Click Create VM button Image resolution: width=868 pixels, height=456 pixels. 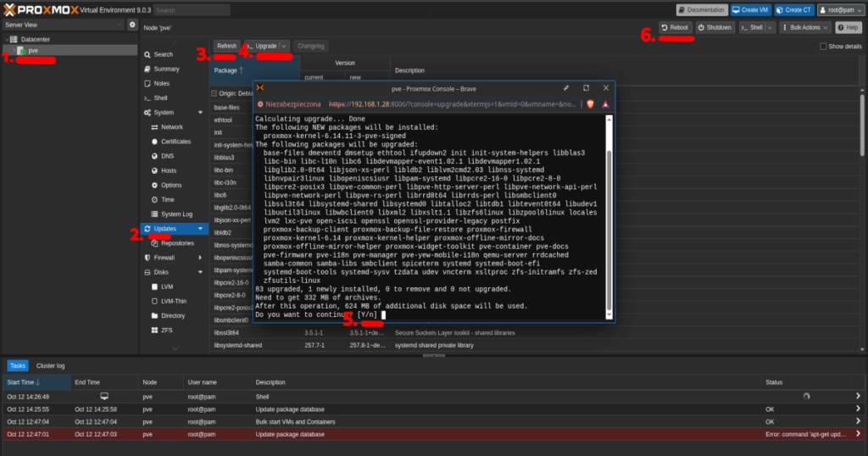point(751,10)
